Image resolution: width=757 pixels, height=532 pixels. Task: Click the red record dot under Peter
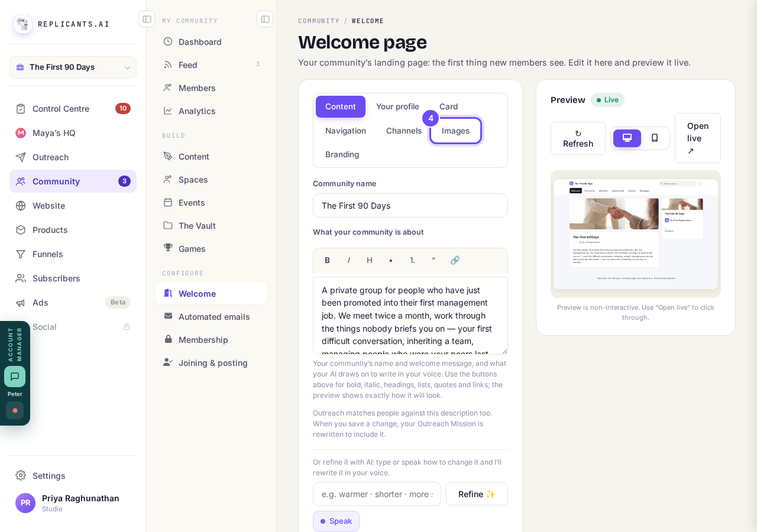coord(15,410)
